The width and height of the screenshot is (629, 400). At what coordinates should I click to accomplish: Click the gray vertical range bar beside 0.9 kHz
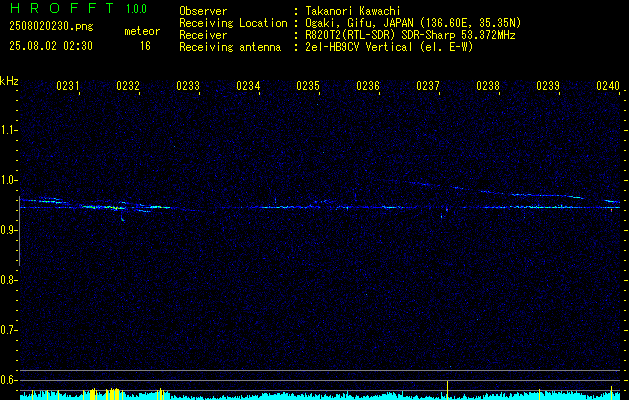click(19, 231)
